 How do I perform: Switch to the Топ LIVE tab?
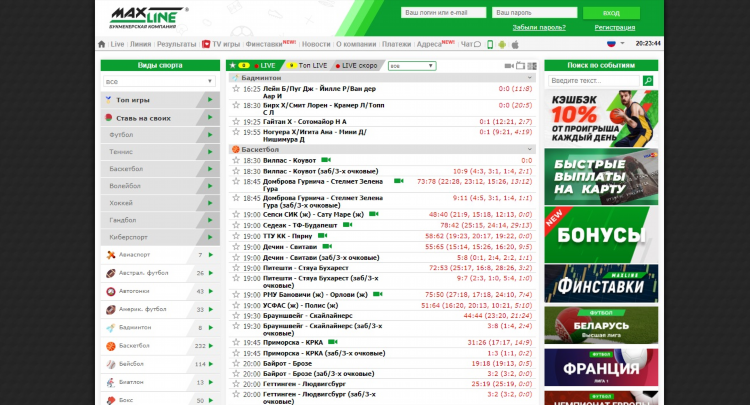308,66
